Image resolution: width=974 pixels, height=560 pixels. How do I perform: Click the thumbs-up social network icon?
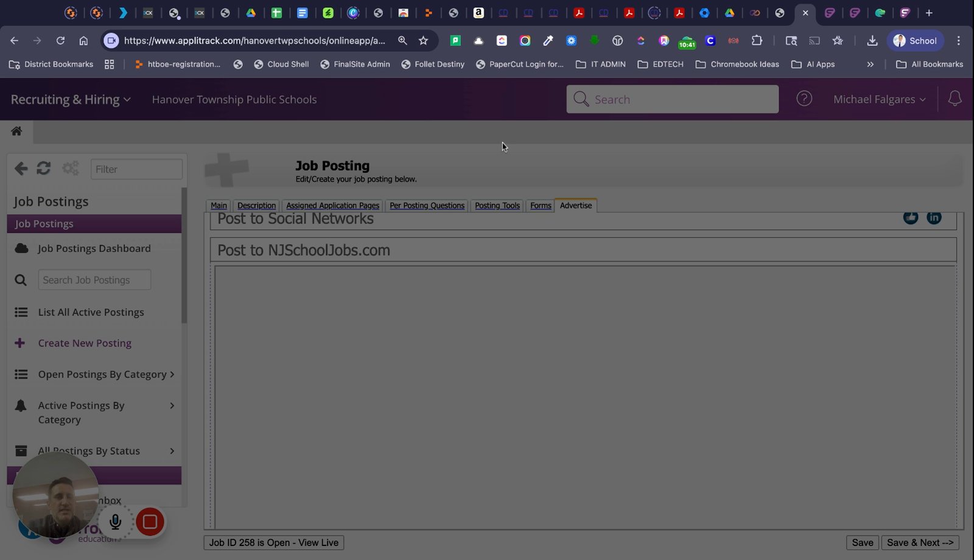(911, 217)
